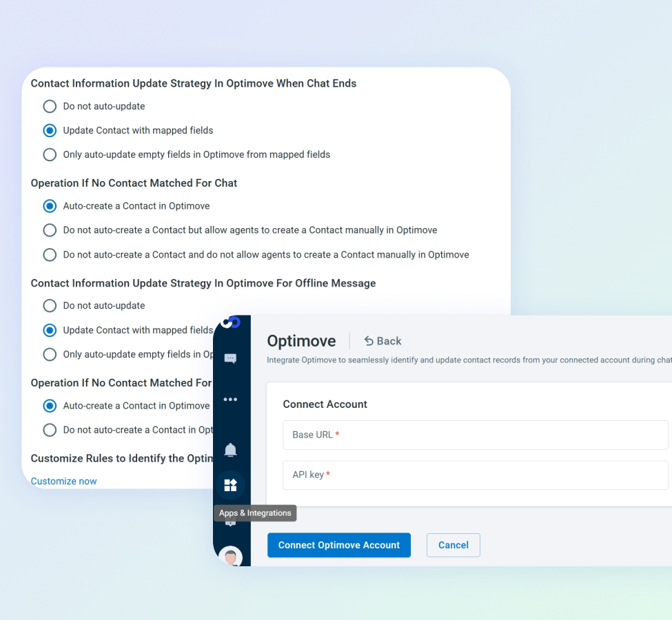Click heading 'Contact Information Update Strategy In Optimove When Chat Ends'
The image size is (672, 620).
point(194,83)
